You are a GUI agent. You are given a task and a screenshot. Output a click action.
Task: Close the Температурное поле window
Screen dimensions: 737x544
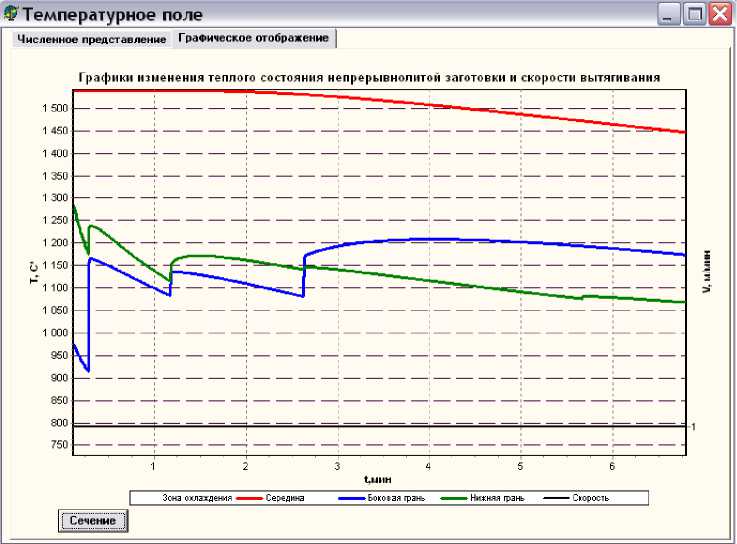click(x=720, y=14)
